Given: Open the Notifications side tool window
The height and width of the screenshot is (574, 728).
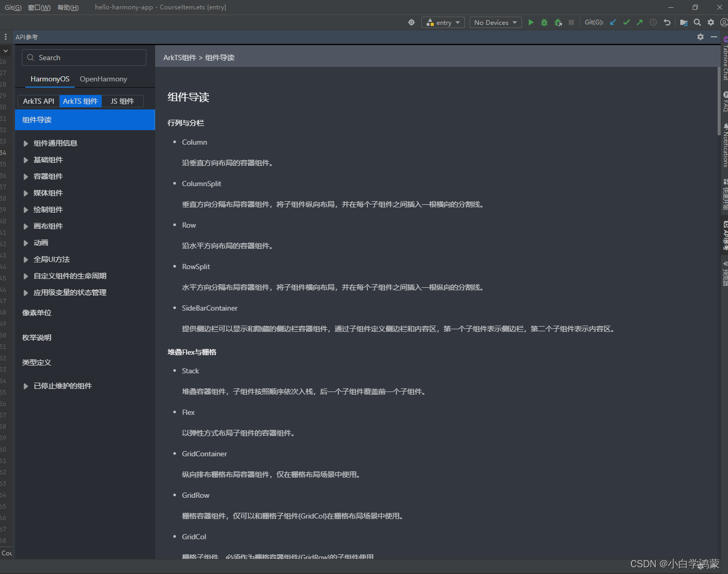Looking at the screenshot, I should (725, 146).
